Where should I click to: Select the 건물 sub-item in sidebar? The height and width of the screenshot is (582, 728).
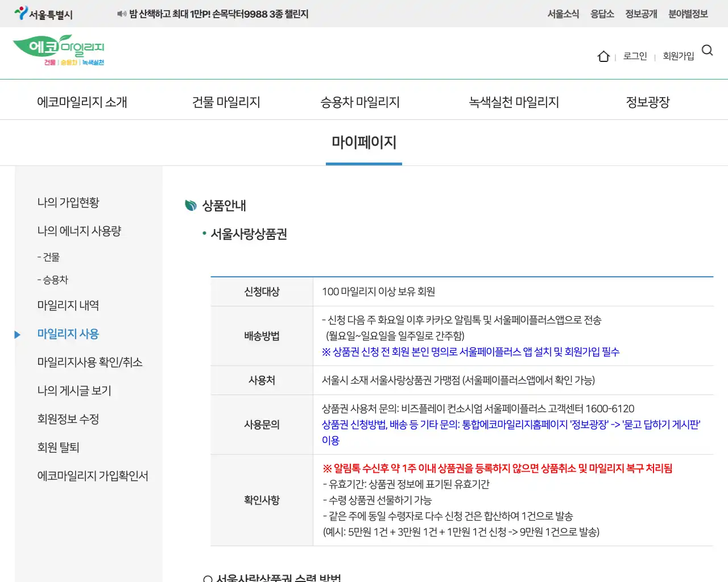point(48,257)
